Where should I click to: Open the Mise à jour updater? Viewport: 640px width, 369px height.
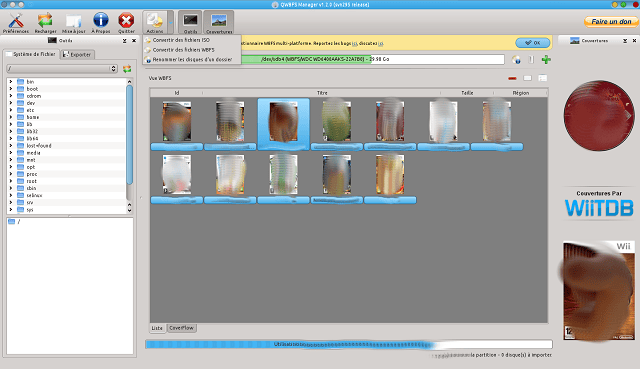tap(73, 22)
